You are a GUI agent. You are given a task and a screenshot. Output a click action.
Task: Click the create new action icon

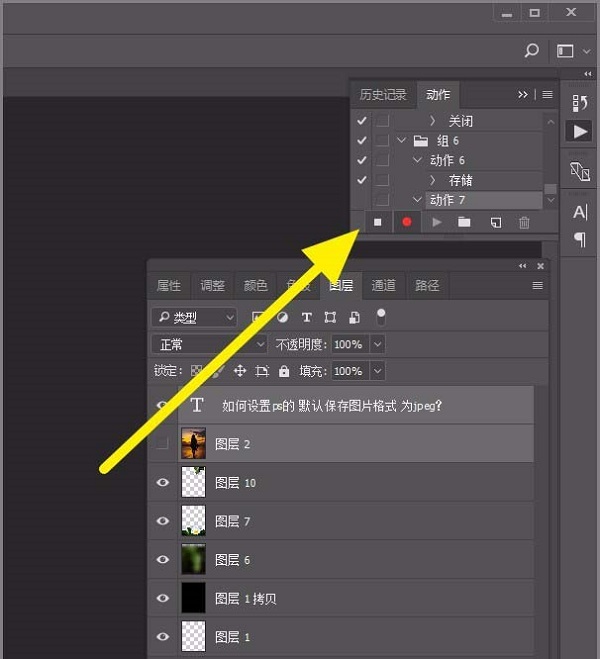(496, 222)
